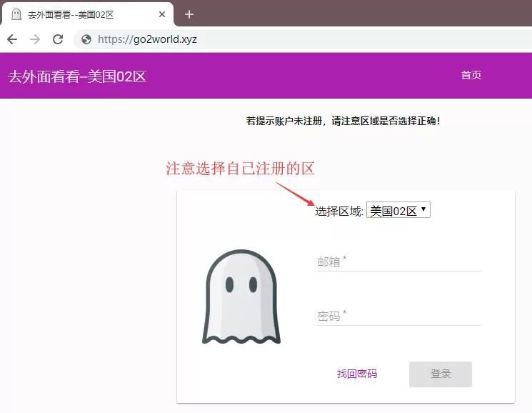Click the 去外面看看–美国02区 site title
Screen dimensions: 532x413
click(77, 76)
